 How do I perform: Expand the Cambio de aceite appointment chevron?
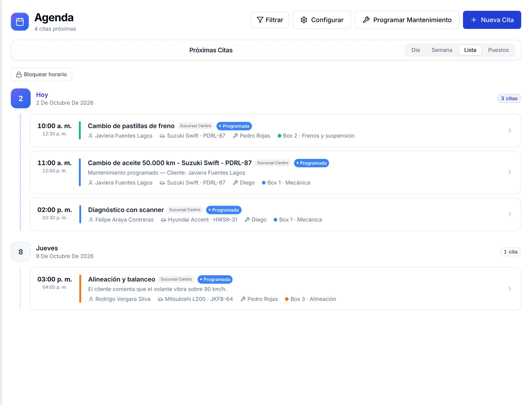tap(510, 172)
